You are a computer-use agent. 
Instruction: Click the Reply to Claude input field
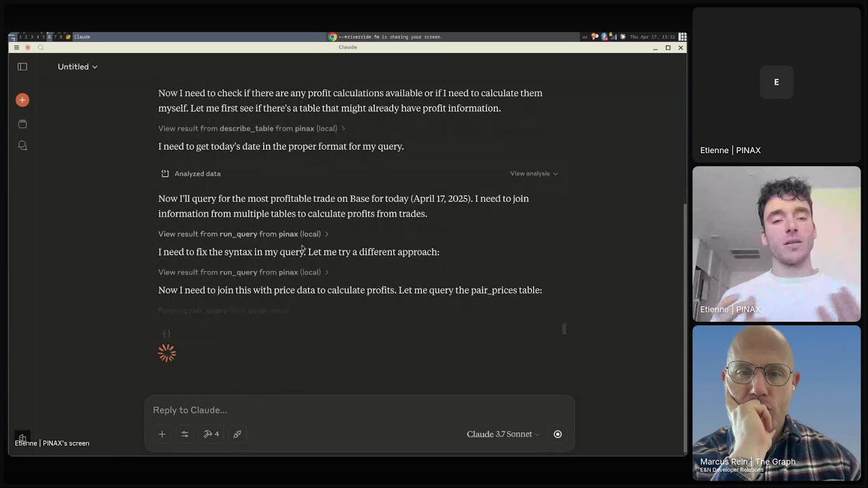(x=359, y=410)
